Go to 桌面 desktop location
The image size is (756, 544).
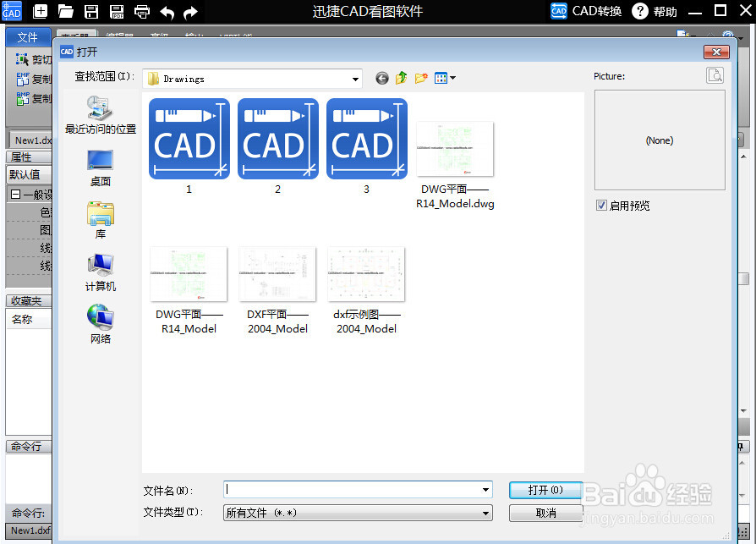point(101,168)
